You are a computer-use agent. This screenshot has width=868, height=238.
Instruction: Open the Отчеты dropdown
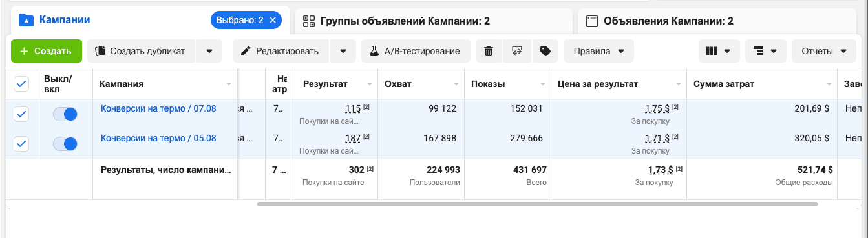(x=823, y=51)
